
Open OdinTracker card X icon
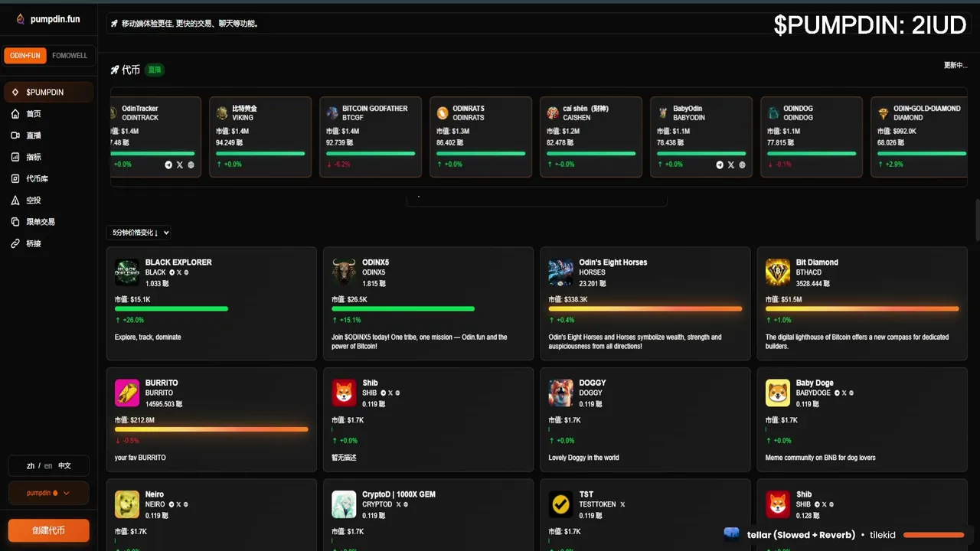[x=180, y=165]
